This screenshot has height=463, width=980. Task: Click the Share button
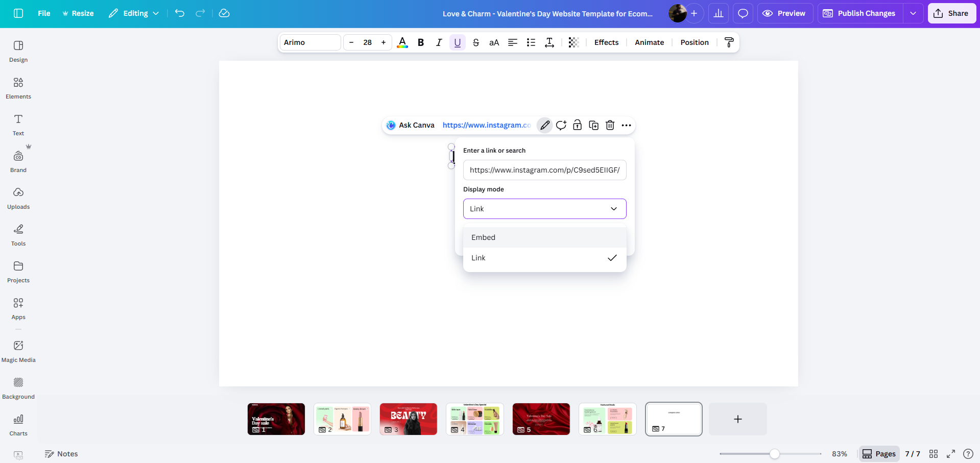point(951,13)
